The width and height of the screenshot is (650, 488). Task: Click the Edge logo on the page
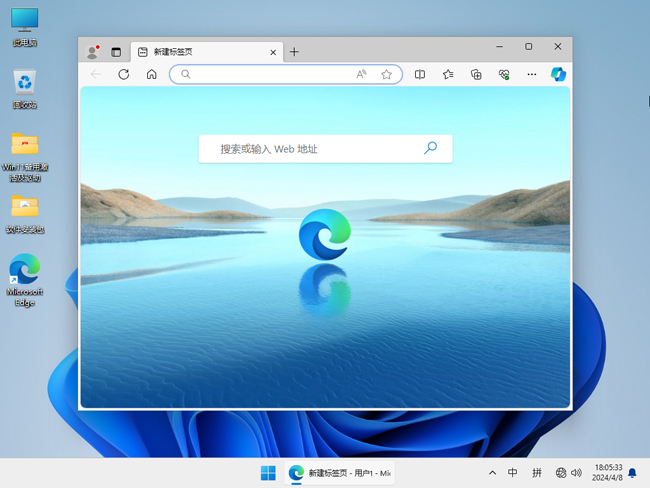pos(325,235)
